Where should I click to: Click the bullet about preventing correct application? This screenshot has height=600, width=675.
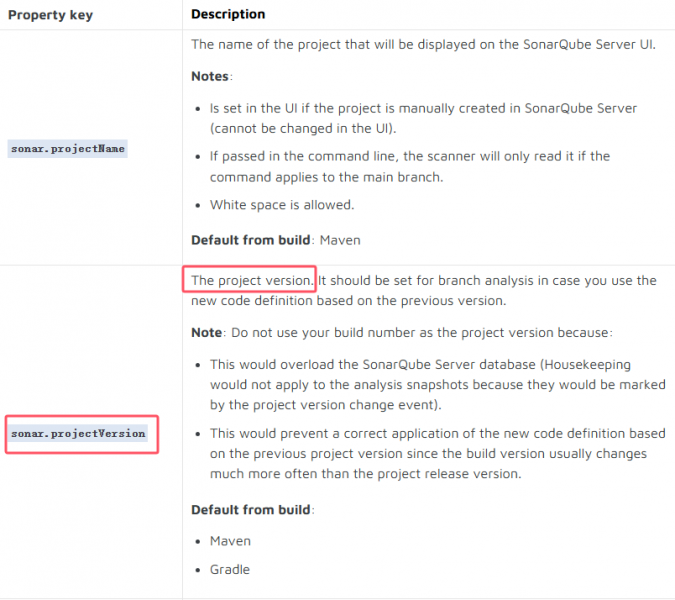tap(437, 453)
